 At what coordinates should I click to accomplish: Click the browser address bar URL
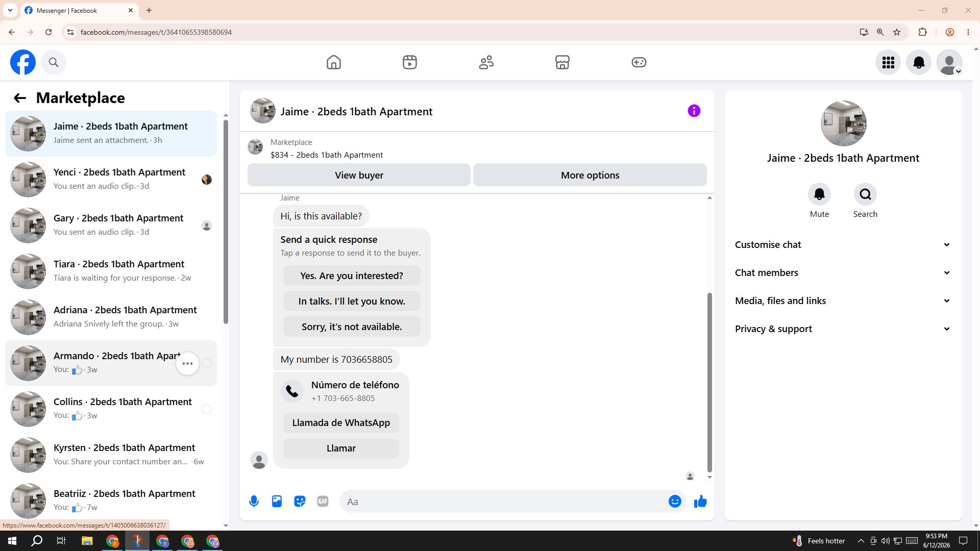point(156,32)
